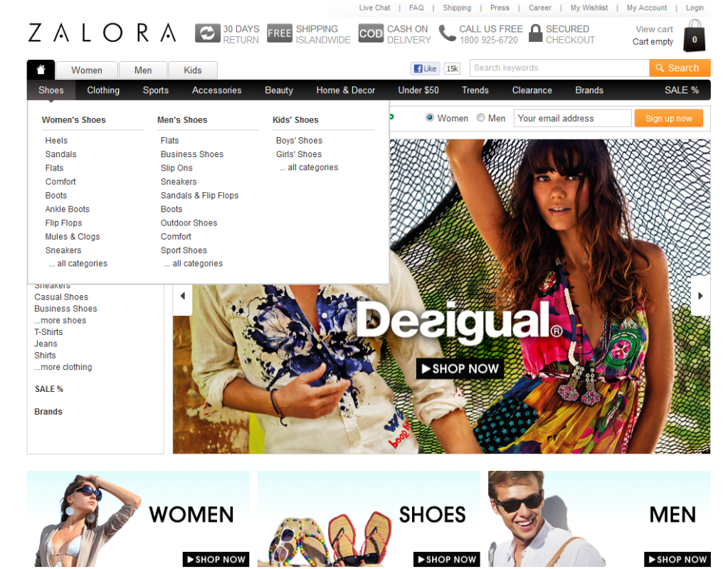Screen dimensions: 728x569
Task: Click the View cart link
Action: (x=654, y=29)
